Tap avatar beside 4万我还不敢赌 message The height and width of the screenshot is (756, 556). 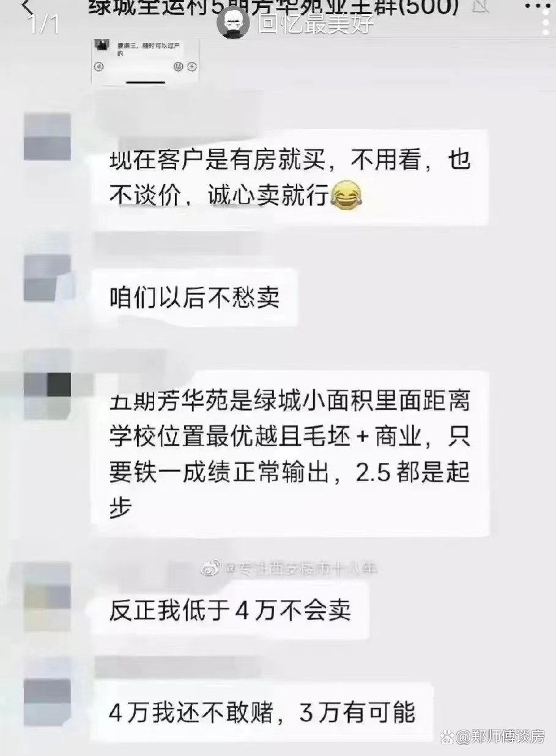point(47,695)
